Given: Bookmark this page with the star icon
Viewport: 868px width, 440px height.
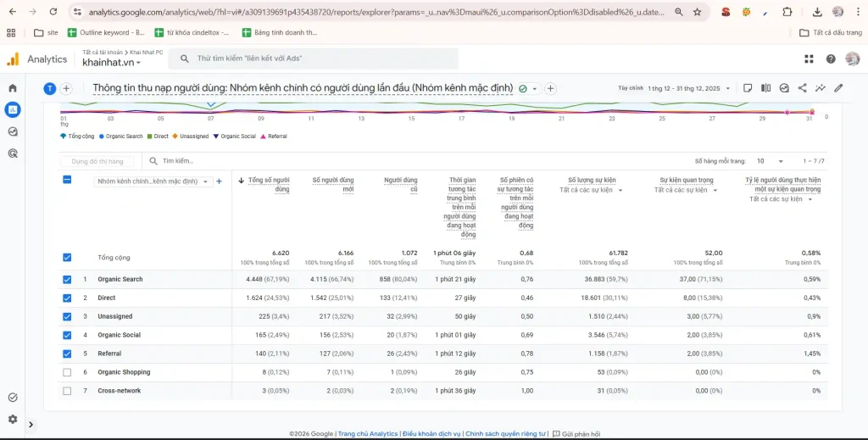Looking at the screenshot, I should pyautogui.click(x=697, y=12).
